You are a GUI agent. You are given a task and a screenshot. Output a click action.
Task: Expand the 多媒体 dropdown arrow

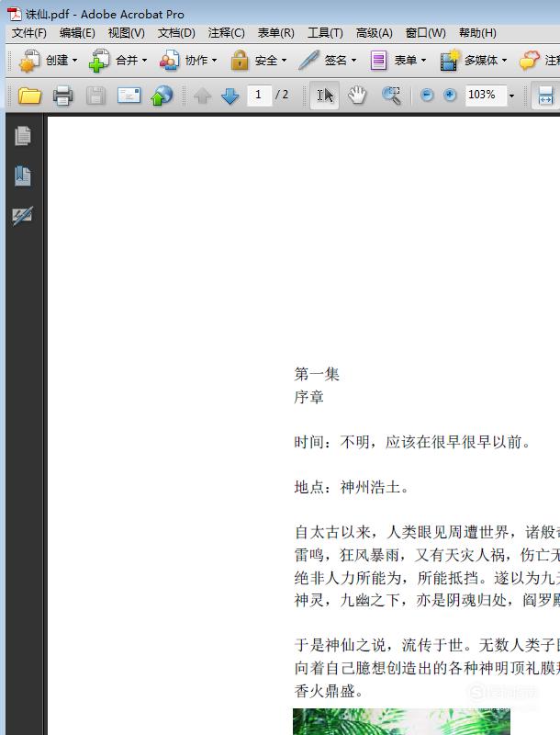click(x=504, y=61)
